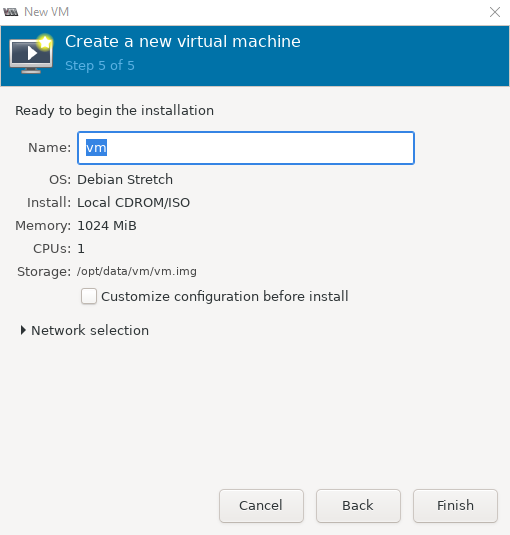Click the Ready to begin the installation text
510x535 pixels.
click(x=114, y=111)
